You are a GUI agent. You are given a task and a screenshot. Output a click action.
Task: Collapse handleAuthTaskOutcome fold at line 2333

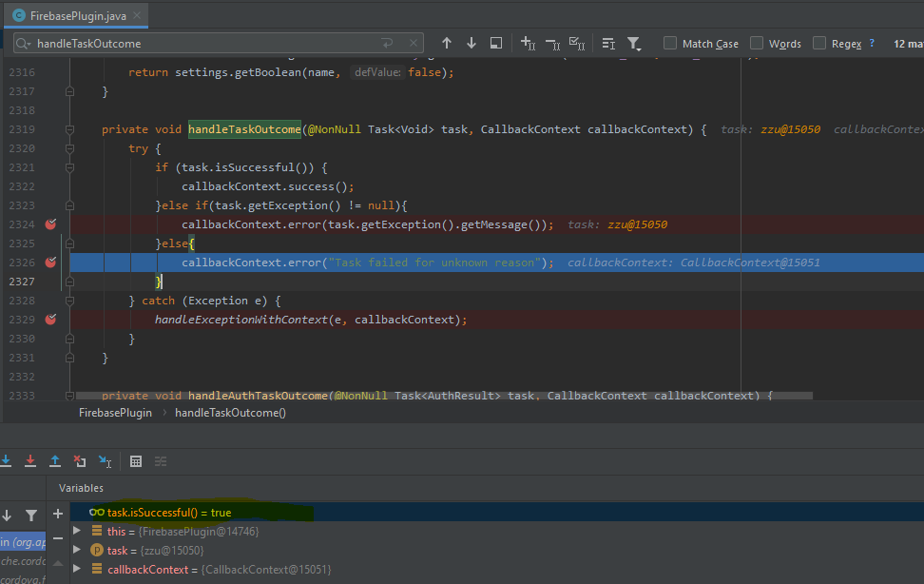coord(69,396)
